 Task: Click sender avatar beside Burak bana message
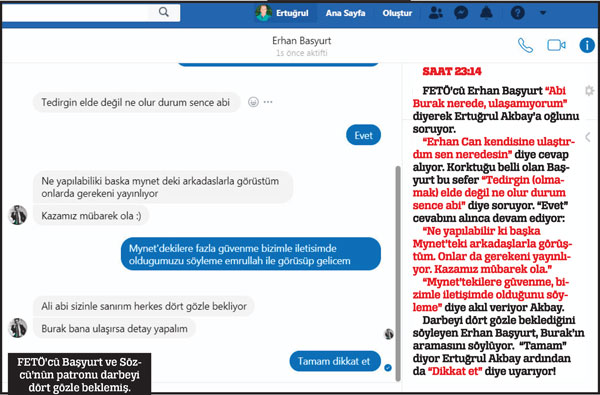[x=18, y=328]
